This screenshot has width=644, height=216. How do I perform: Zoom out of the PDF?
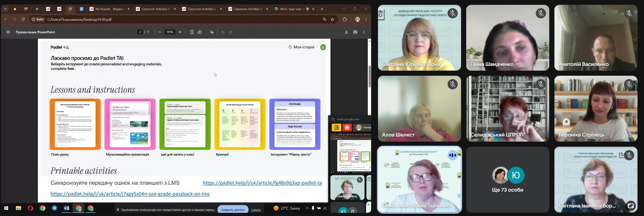point(160,32)
